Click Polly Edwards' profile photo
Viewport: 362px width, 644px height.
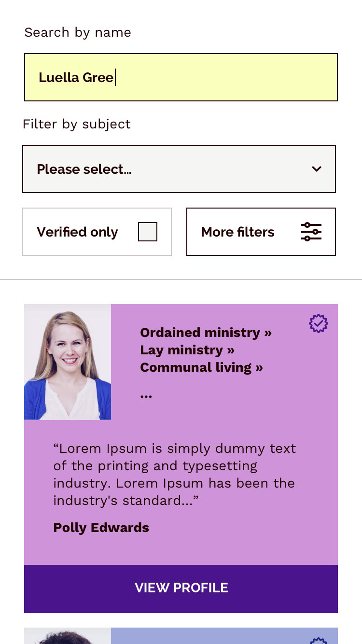click(x=68, y=362)
